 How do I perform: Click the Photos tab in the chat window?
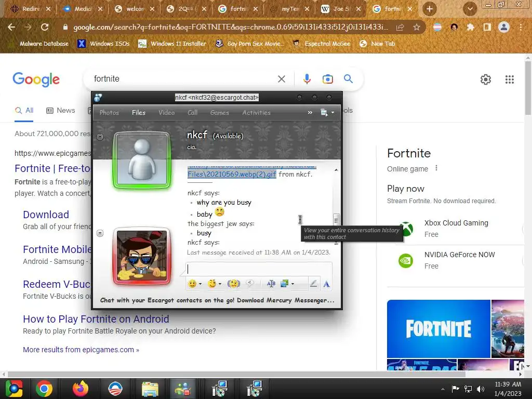(x=109, y=113)
